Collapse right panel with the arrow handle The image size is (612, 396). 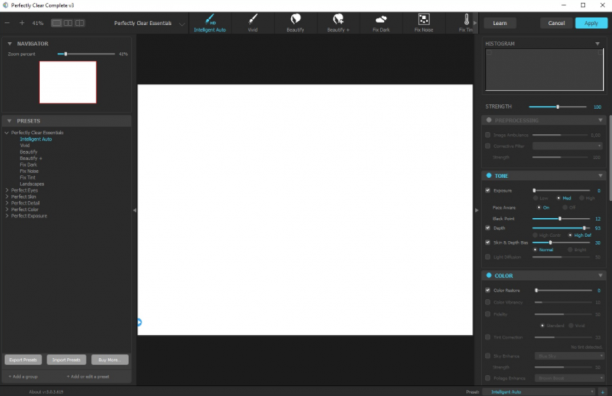[x=477, y=210]
